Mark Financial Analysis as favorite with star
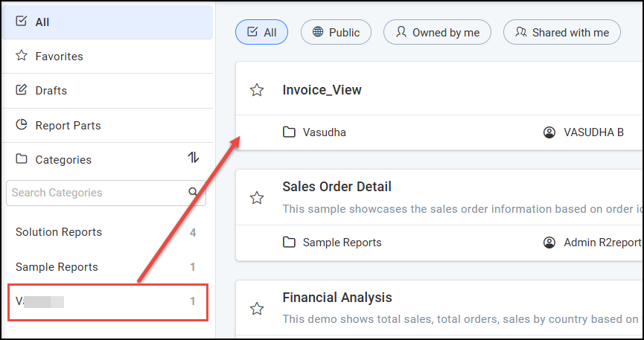 257,308
